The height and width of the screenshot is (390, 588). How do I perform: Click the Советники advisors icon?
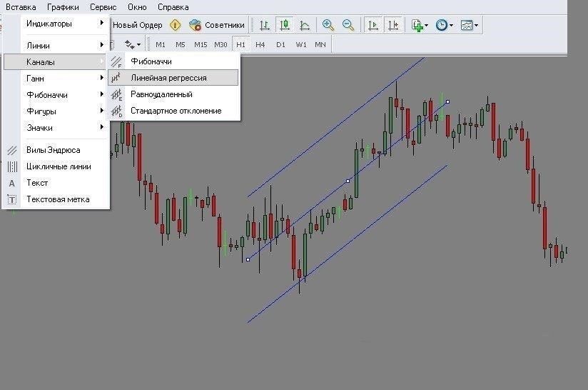[195, 25]
